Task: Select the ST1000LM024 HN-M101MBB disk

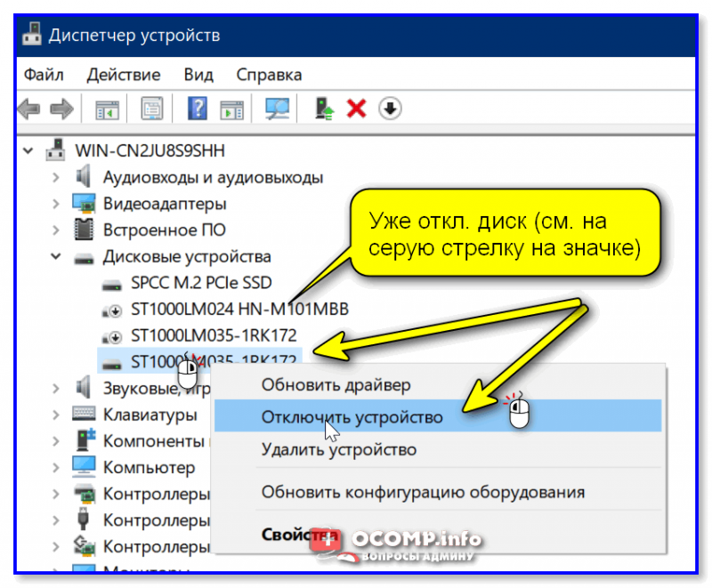Action: 239,309
